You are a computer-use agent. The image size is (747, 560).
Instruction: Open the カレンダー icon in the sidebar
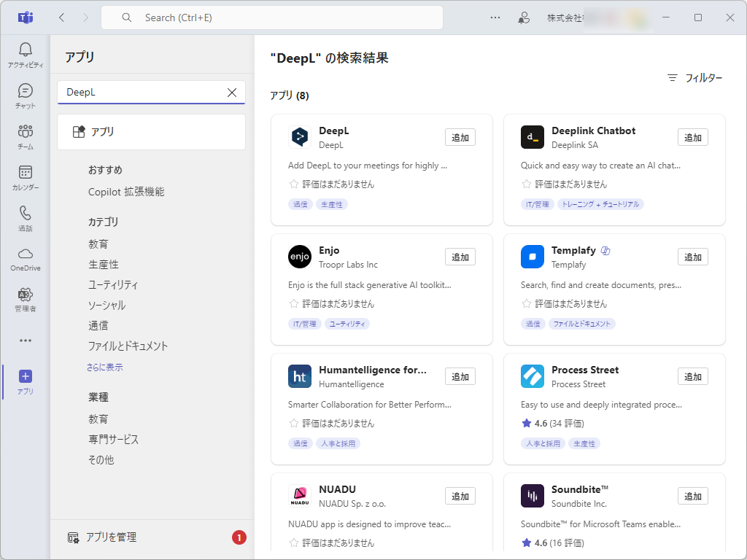(x=25, y=175)
